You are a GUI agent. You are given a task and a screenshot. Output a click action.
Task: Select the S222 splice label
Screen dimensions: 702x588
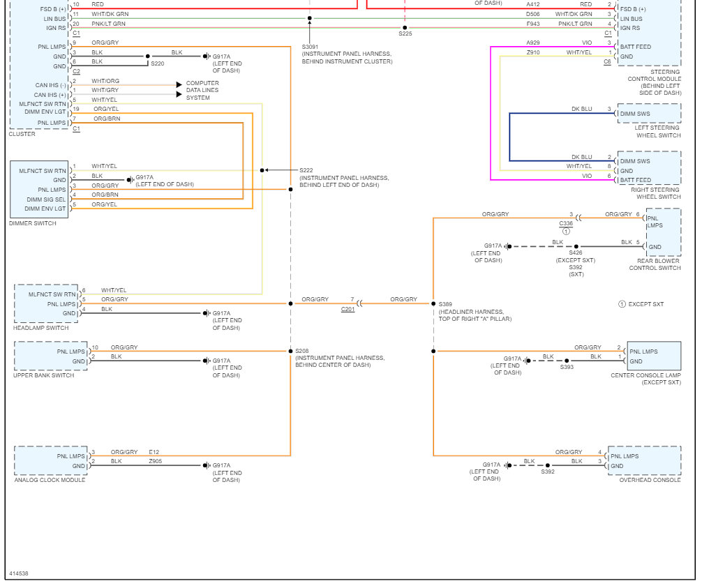[x=306, y=170]
